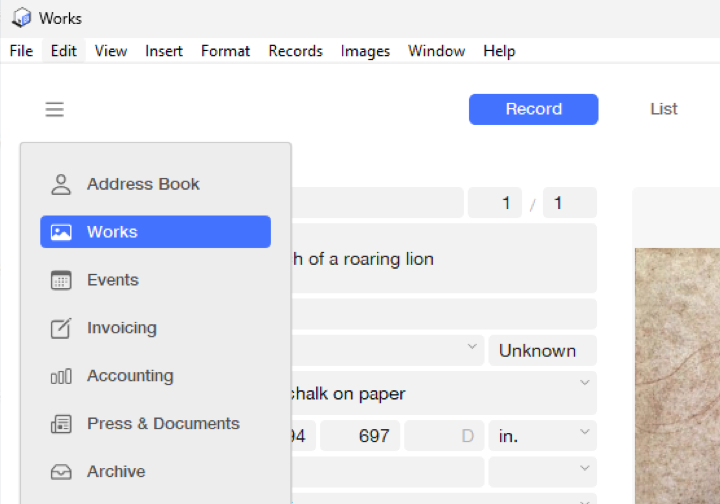Click the Press & Documents newspaper icon
This screenshot has height=504, width=720.
pos(61,424)
